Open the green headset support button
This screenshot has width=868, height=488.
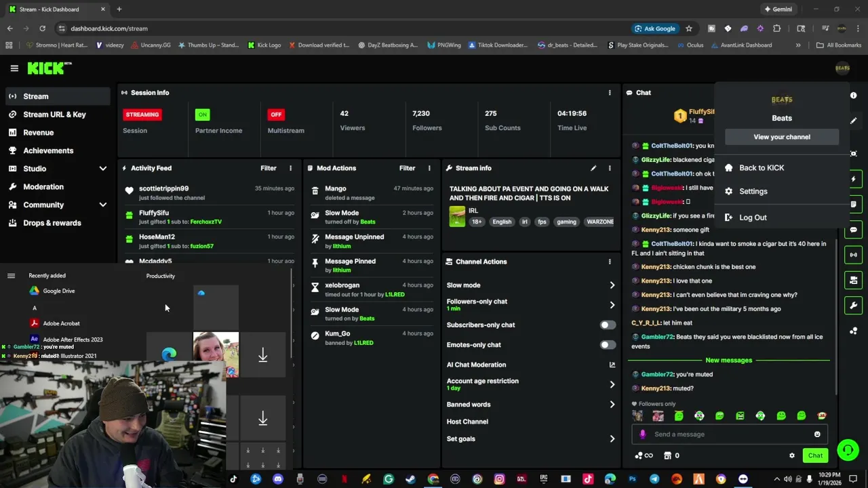point(847,450)
